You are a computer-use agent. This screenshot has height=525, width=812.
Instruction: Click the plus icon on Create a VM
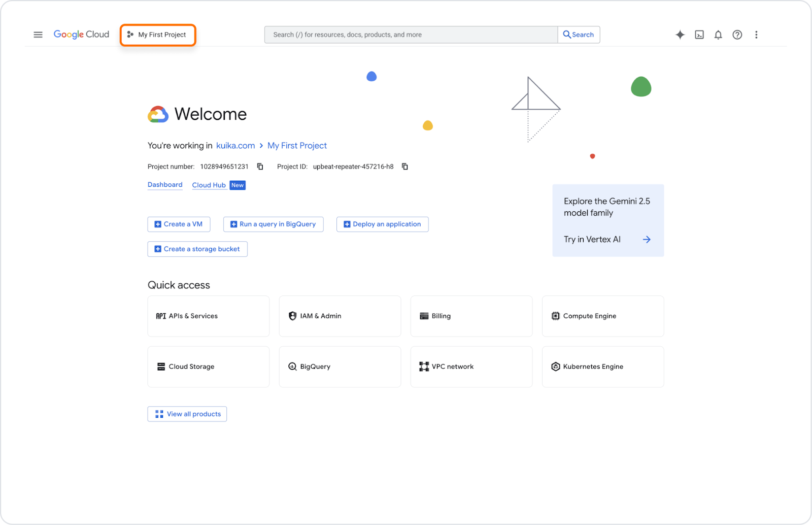(158, 224)
